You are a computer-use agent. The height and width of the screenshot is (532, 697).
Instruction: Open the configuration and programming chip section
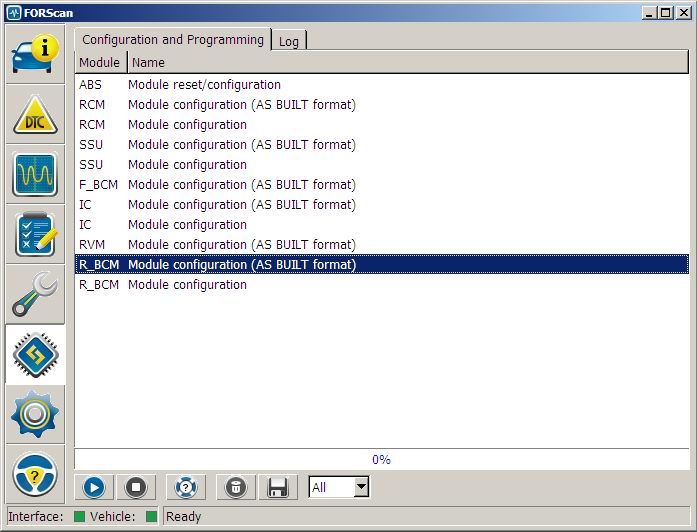(x=35, y=355)
